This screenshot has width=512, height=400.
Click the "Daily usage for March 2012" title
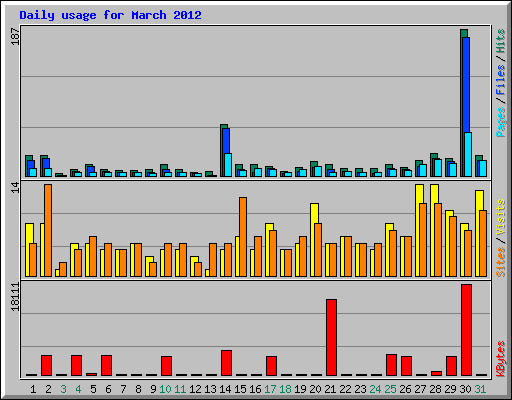pyautogui.click(x=110, y=15)
